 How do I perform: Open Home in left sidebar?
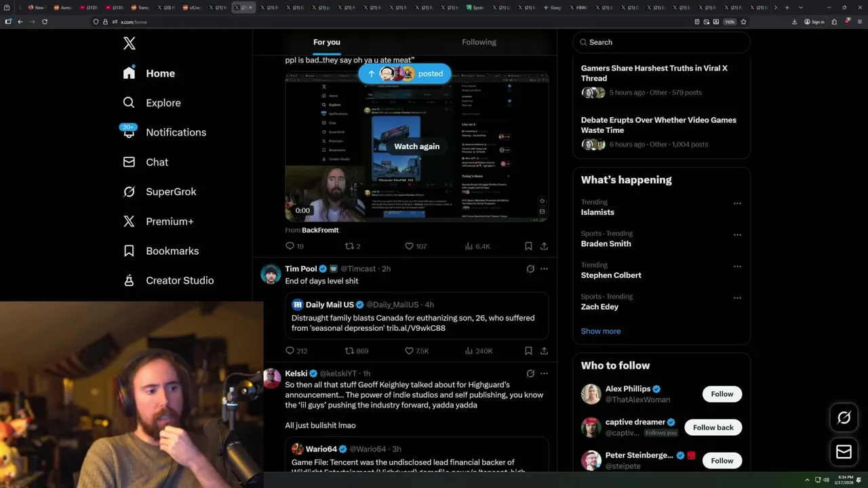149,73
